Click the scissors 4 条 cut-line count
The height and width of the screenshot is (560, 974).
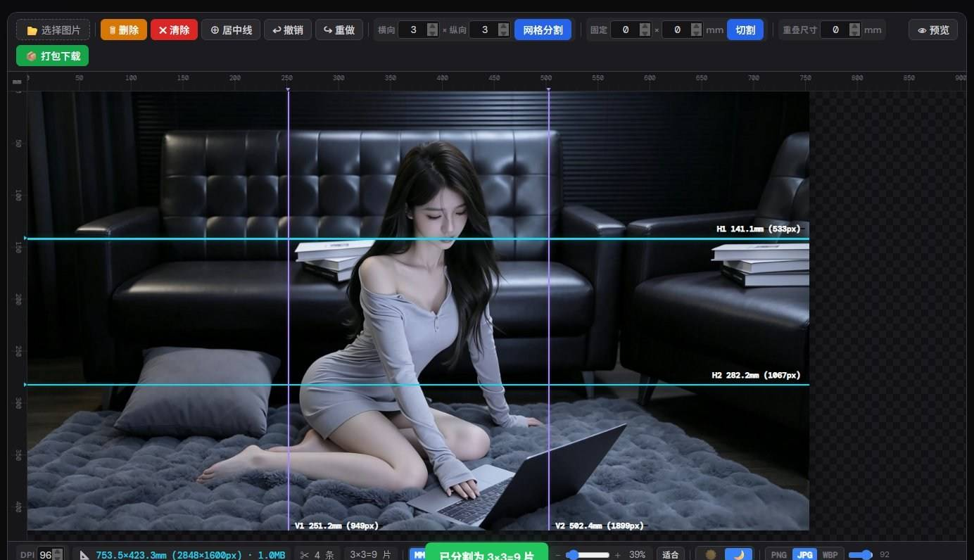pyautogui.click(x=318, y=554)
